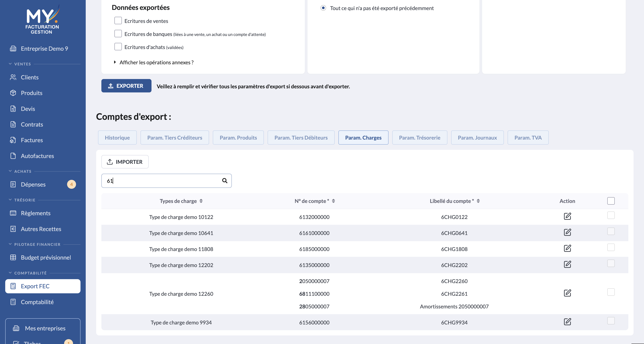This screenshot has height=344, width=644.
Task: Collapse the VENTES sidebar section
Action: point(10,64)
